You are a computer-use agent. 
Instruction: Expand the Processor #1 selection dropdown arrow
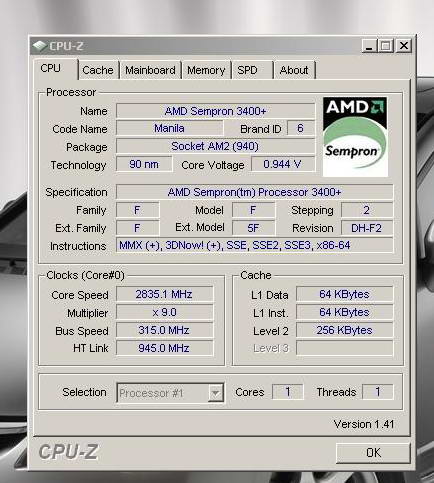[216, 393]
